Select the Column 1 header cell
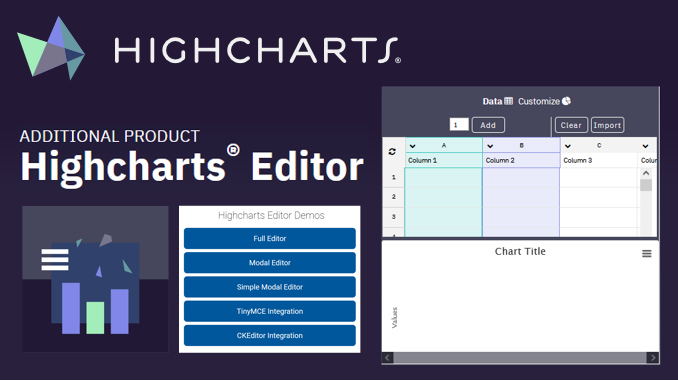This screenshot has height=381, width=678. coord(444,160)
